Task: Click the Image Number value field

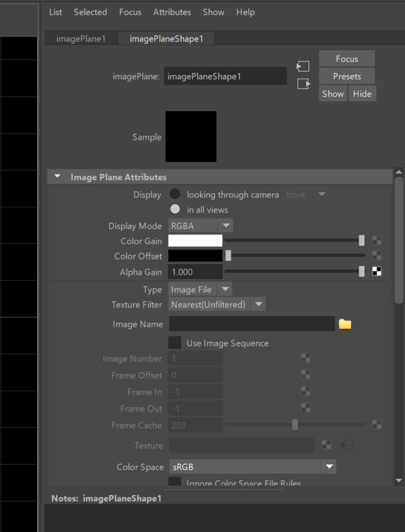Action: pyautogui.click(x=195, y=358)
